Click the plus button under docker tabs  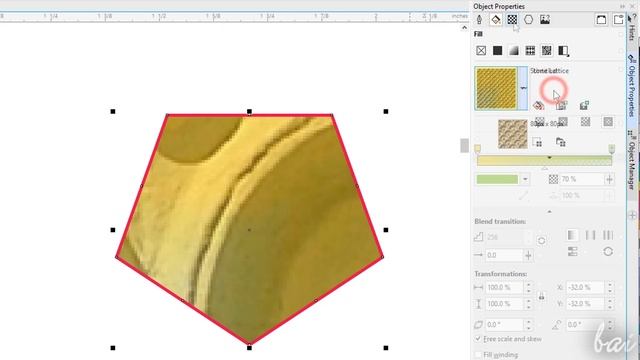632,215
